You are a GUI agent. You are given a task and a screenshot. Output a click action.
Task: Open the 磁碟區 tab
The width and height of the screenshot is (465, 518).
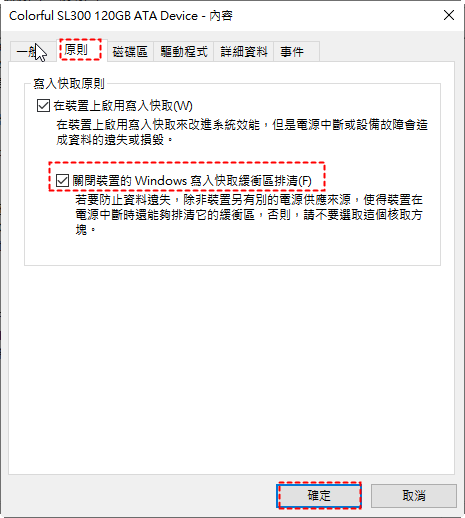click(130, 52)
